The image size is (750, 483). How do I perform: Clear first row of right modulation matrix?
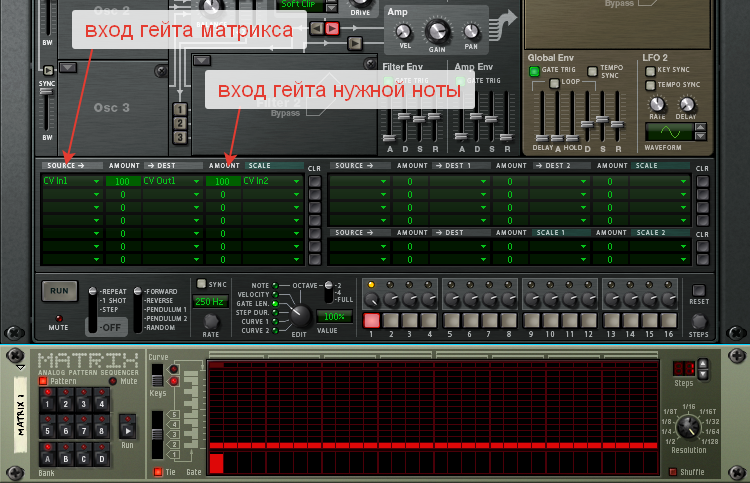pos(702,182)
